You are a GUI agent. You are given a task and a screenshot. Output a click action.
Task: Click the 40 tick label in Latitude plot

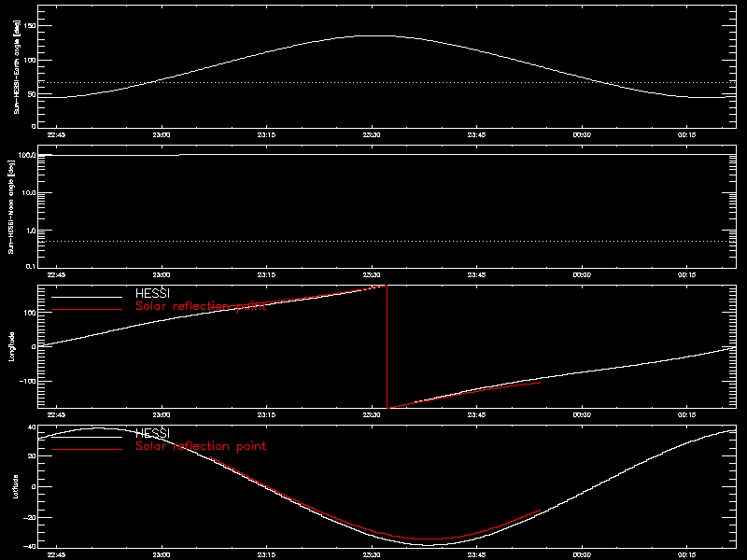click(x=32, y=427)
